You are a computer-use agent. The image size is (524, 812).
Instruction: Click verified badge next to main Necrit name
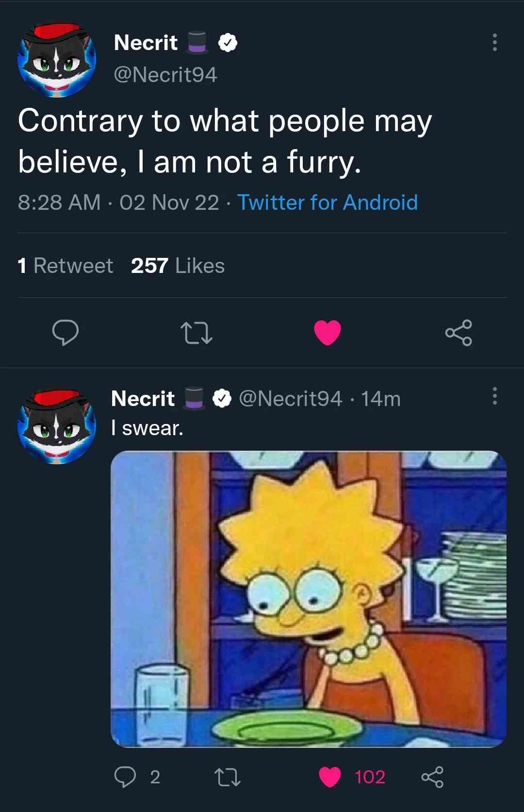pyautogui.click(x=228, y=43)
